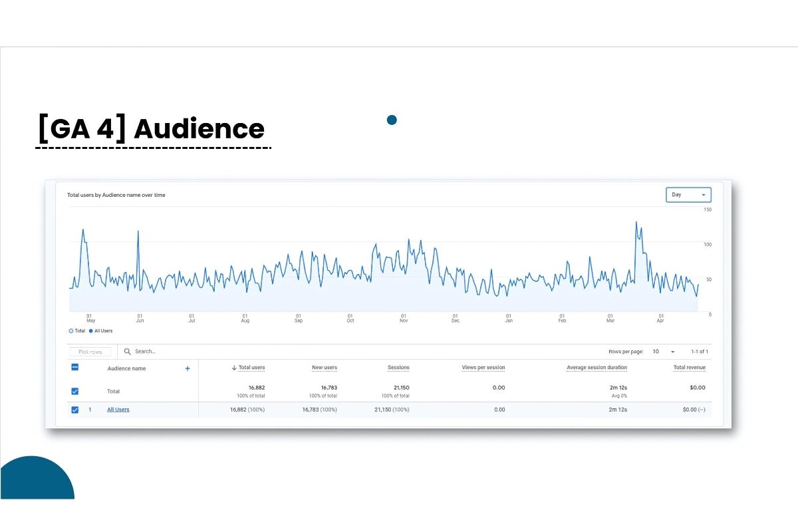This screenshot has height=532, width=798.
Task: Click the descending sort arrow by Total users
Action: pyautogui.click(x=234, y=368)
